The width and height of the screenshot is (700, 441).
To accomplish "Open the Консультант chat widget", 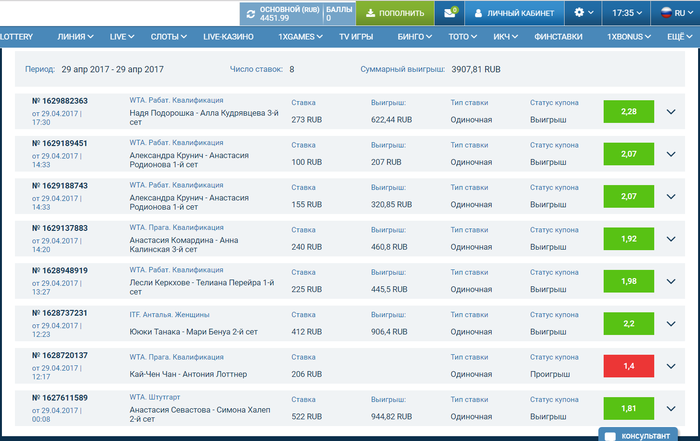I will [x=638, y=435].
